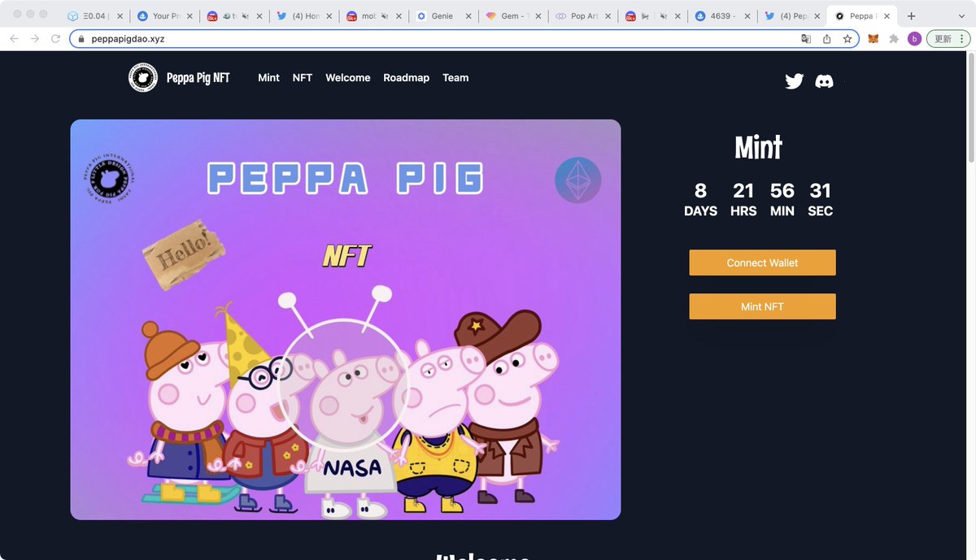Click the translate page icon
976x560 pixels.
[x=806, y=38]
